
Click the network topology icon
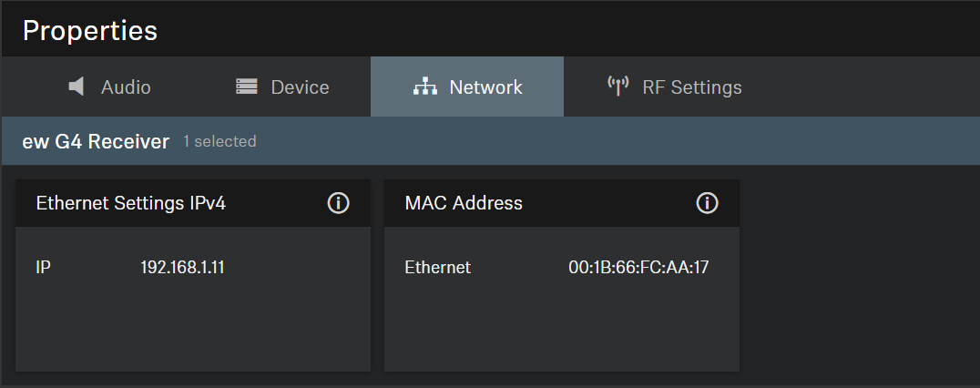pos(424,87)
